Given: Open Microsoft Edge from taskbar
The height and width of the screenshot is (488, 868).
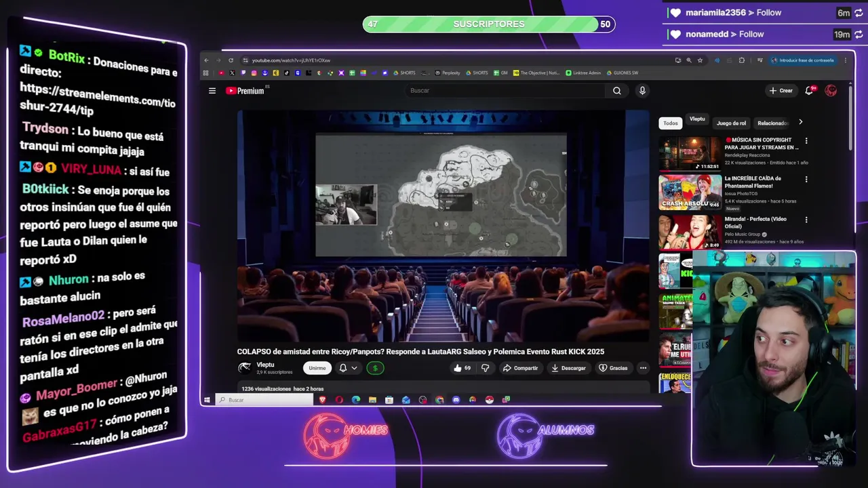Looking at the screenshot, I should 356,400.
